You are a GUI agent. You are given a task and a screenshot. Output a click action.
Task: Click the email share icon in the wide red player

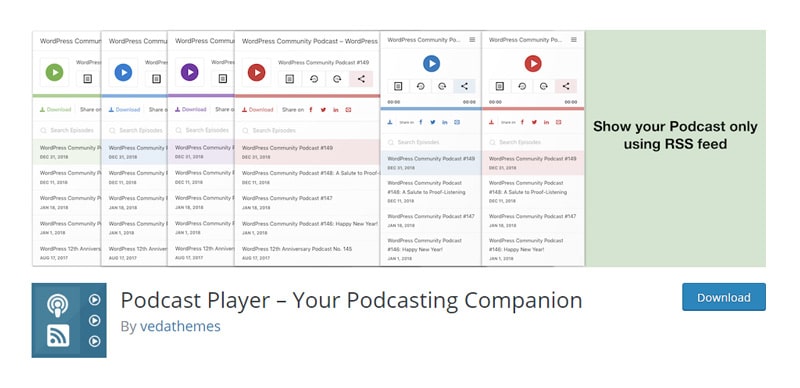click(x=348, y=109)
